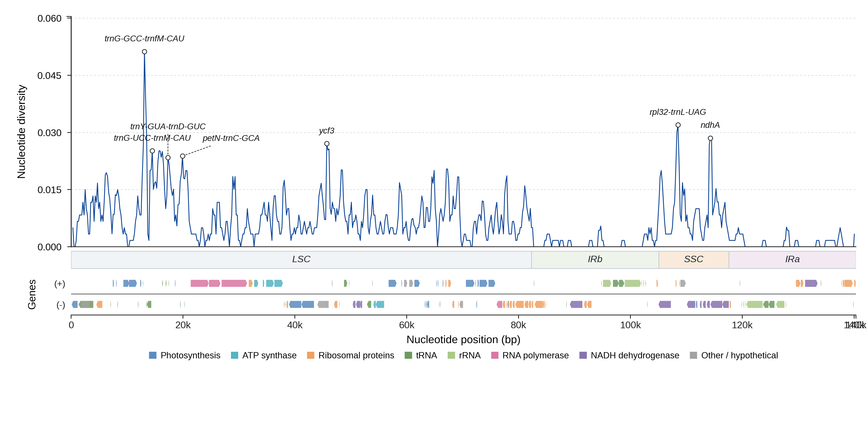The height and width of the screenshot is (422, 868).
Task: Click the 'trnG-GCC-trnfM-CAU' annotation label
Action: pyautogui.click(x=145, y=39)
